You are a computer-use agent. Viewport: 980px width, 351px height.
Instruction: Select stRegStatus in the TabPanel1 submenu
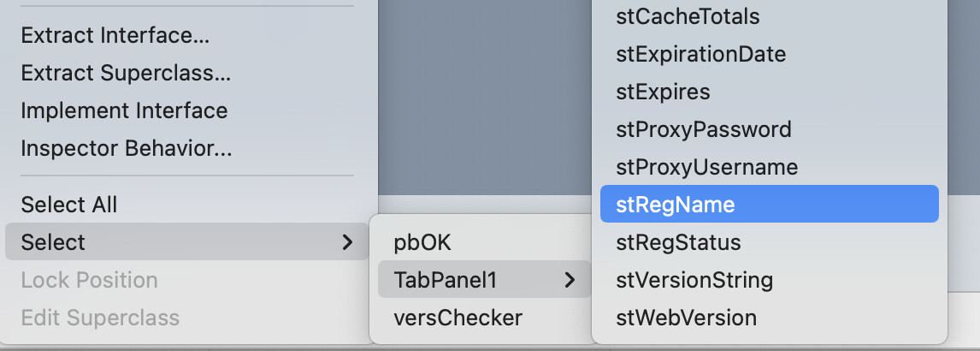point(678,243)
